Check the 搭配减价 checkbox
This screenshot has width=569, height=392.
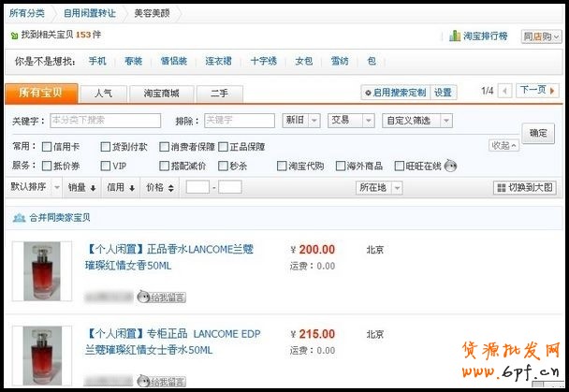[x=164, y=166]
